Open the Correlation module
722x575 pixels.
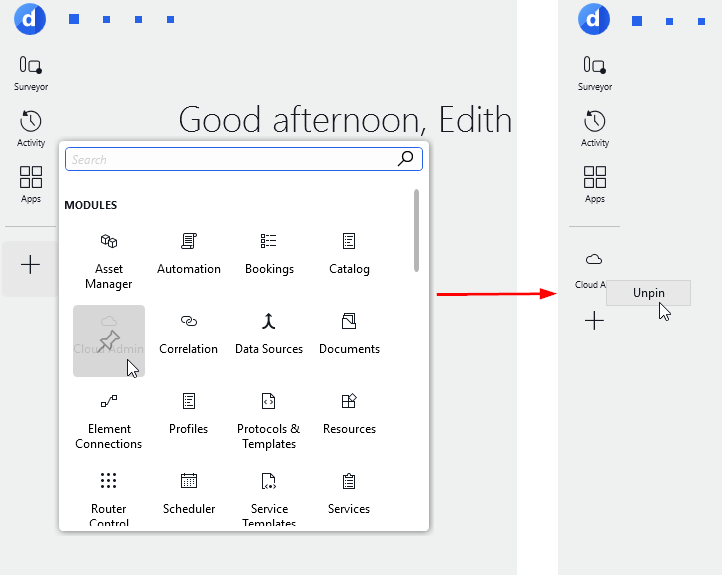tap(189, 333)
